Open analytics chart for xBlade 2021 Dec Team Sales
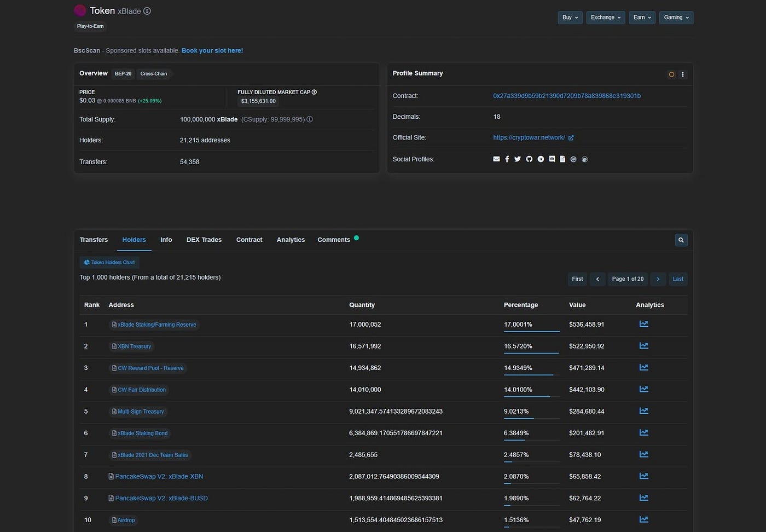The image size is (766, 532). click(644, 454)
